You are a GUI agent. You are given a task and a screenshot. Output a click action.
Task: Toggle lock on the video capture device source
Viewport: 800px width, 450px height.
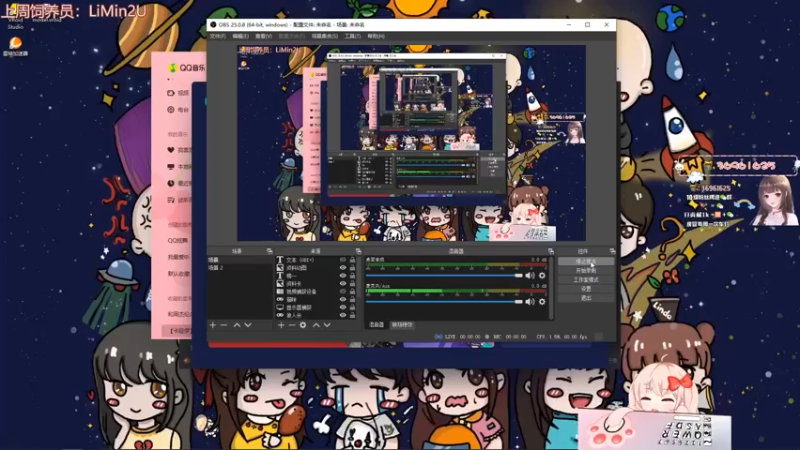coord(352,291)
